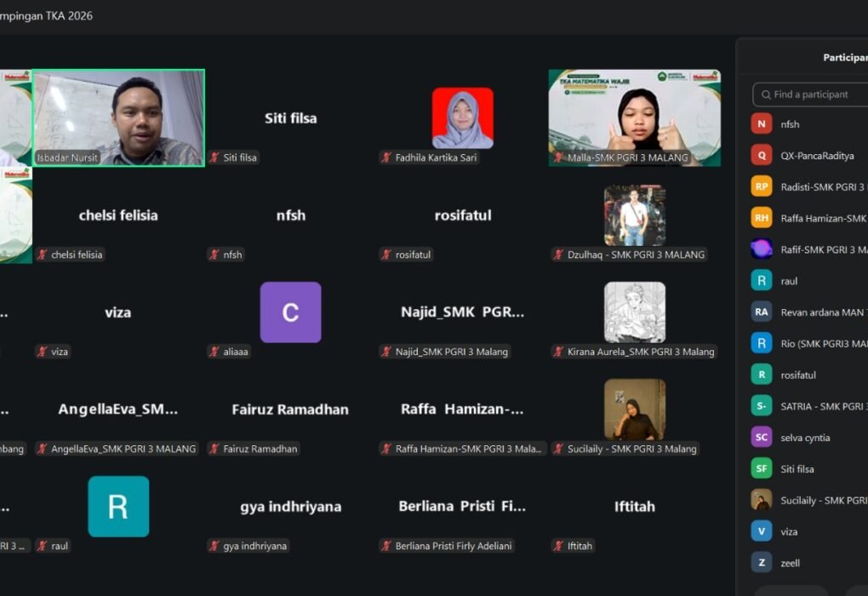Click the 'Q' avatar for QX-PancaRaditya
Viewport: 868px width, 596px height.
pos(762,156)
